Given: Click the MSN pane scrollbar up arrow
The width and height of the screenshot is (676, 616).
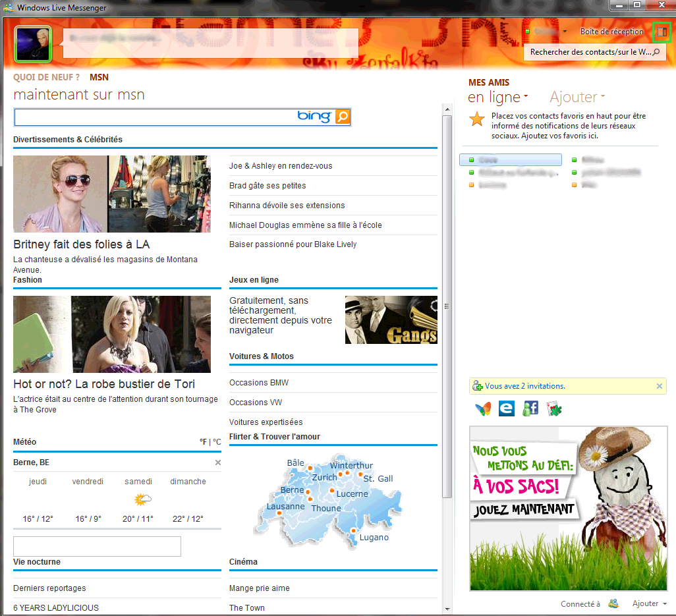Looking at the screenshot, I should (x=447, y=109).
